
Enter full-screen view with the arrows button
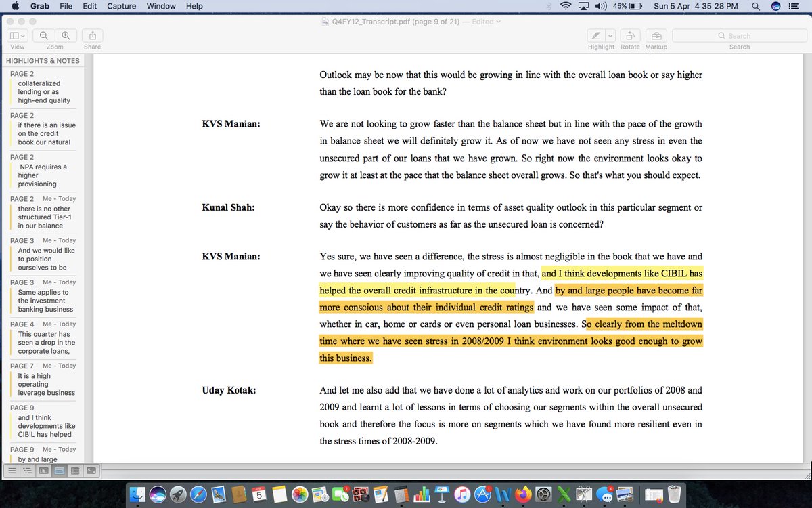91,469
